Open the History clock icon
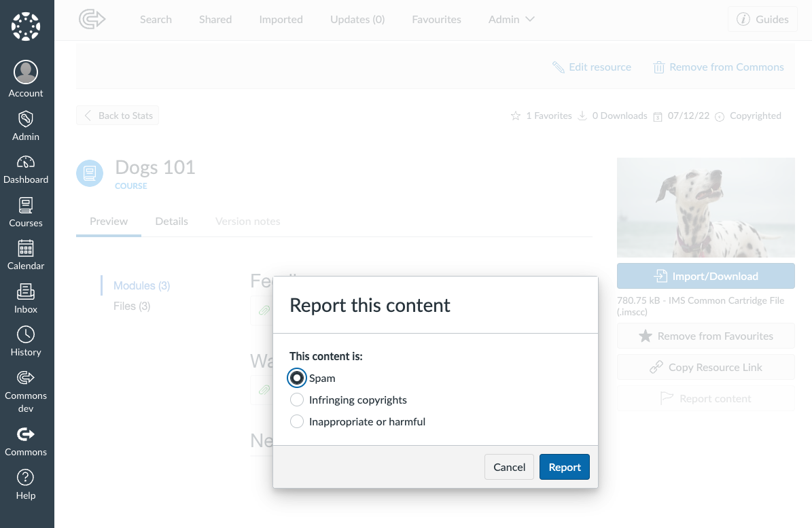This screenshot has width=812, height=528. click(x=26, y=334)
